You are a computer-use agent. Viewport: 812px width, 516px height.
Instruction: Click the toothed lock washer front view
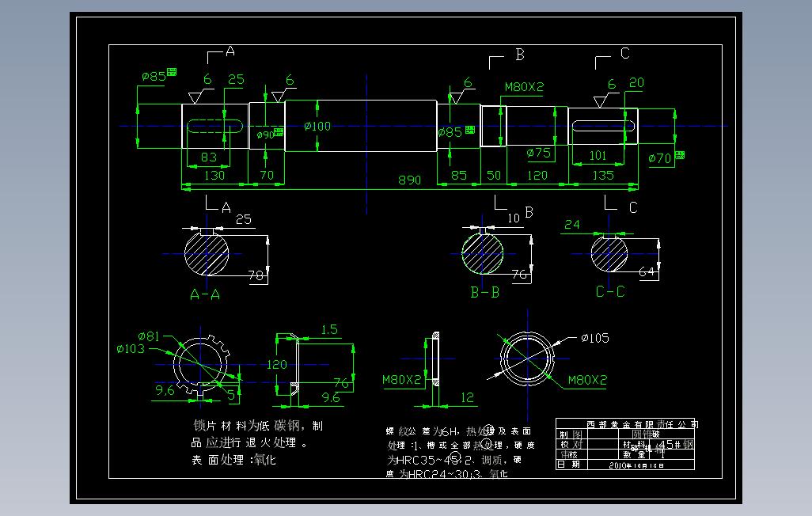201,366
